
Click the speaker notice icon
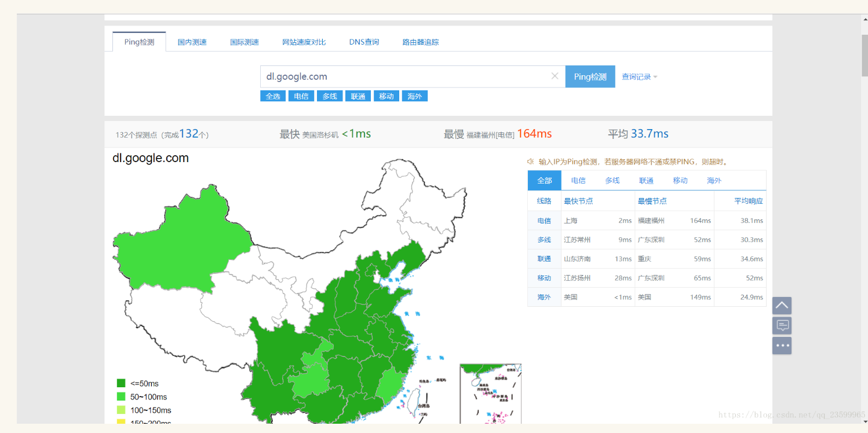(x=530, y=162)
